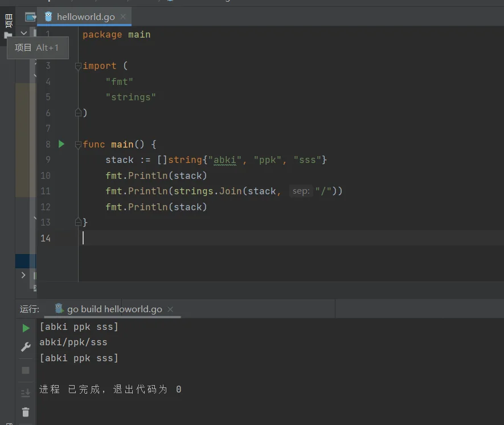Expand the collapsed project tree node chevron
The width and height of the screenshot is (504, 425).
click(x=23, y=275)
